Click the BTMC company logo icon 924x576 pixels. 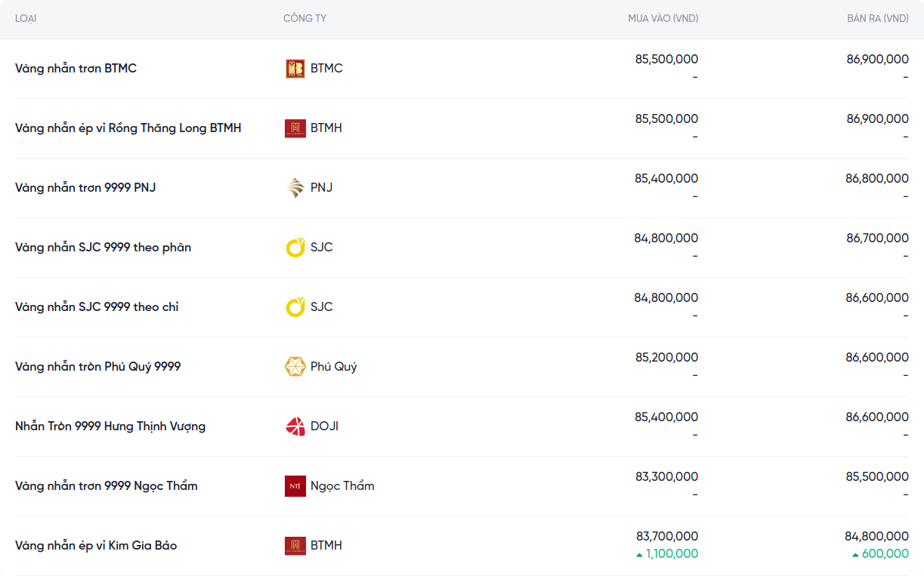[x=295, y=69]
